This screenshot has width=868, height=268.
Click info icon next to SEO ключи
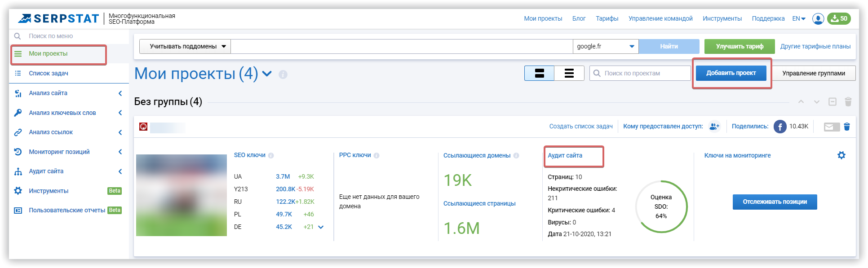(271, 156)
